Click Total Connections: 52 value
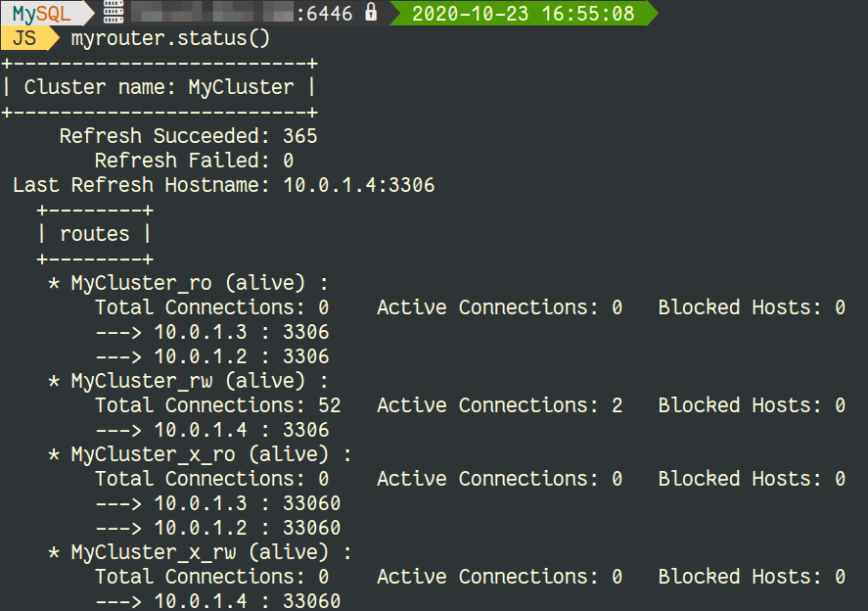Image resolution: width=868 pixels, height=611 pixels. [218, 405]
